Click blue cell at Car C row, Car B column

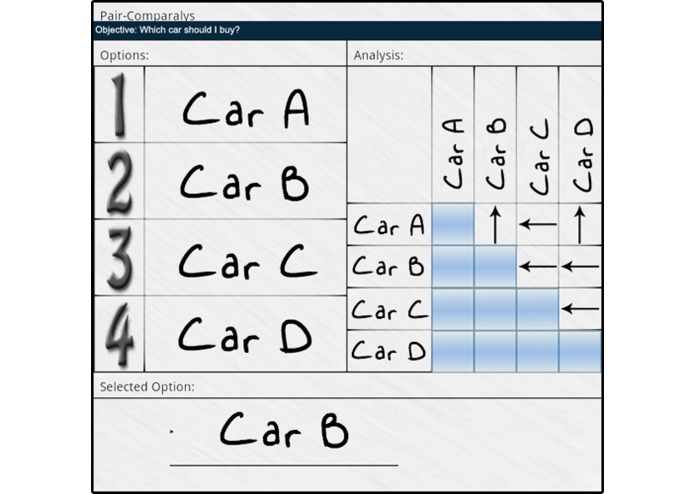tap(495, 309)
